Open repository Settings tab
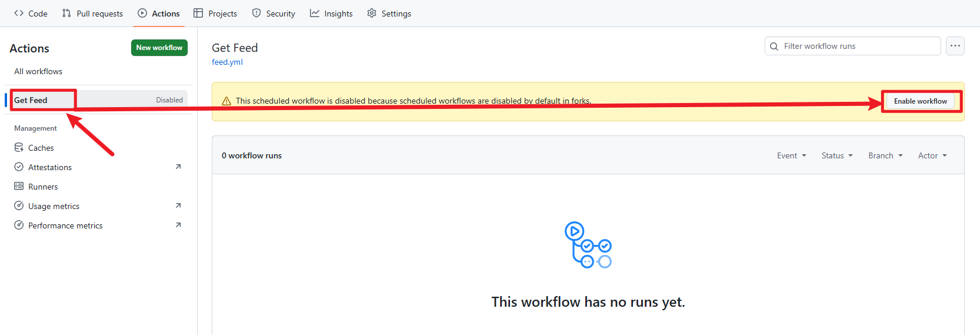Image resolution: width=980 pixels, height=335 pixels. [x=389, y=14]
